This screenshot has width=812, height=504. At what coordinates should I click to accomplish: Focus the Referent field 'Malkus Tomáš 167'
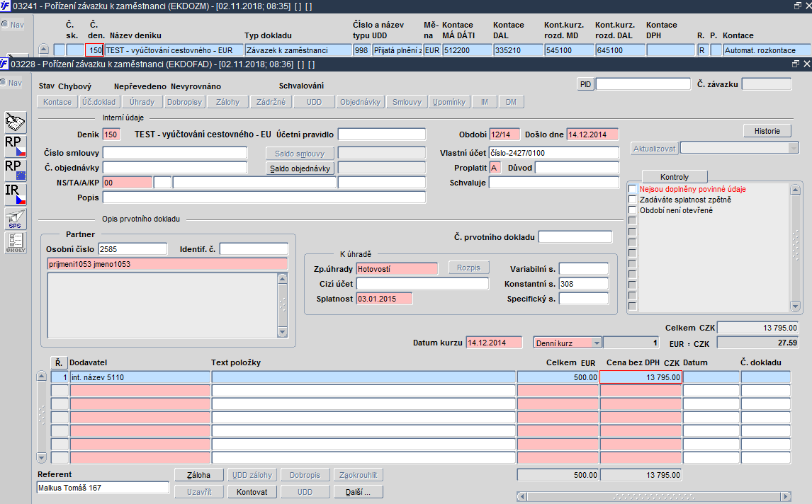click(103, 488)
